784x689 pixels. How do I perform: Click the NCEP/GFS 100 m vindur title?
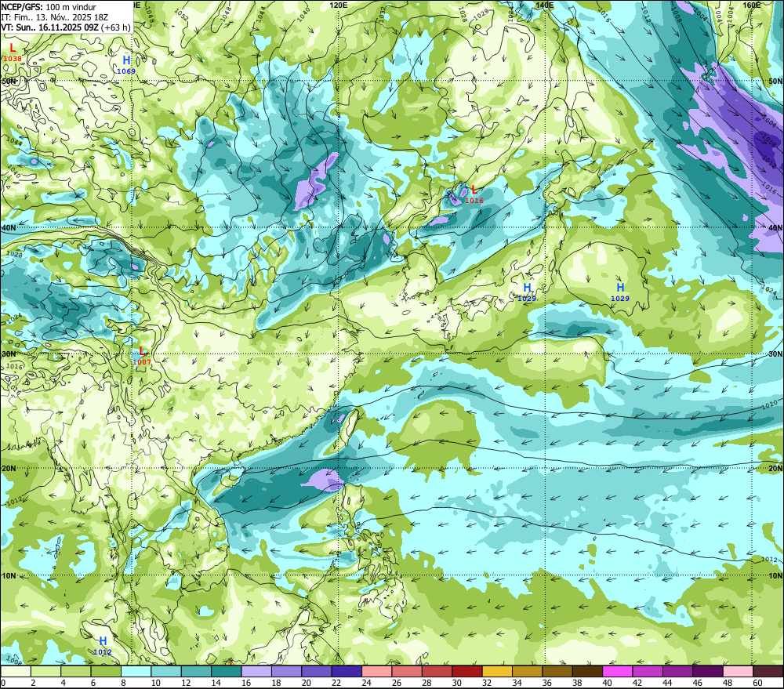[x=49, y=7]
